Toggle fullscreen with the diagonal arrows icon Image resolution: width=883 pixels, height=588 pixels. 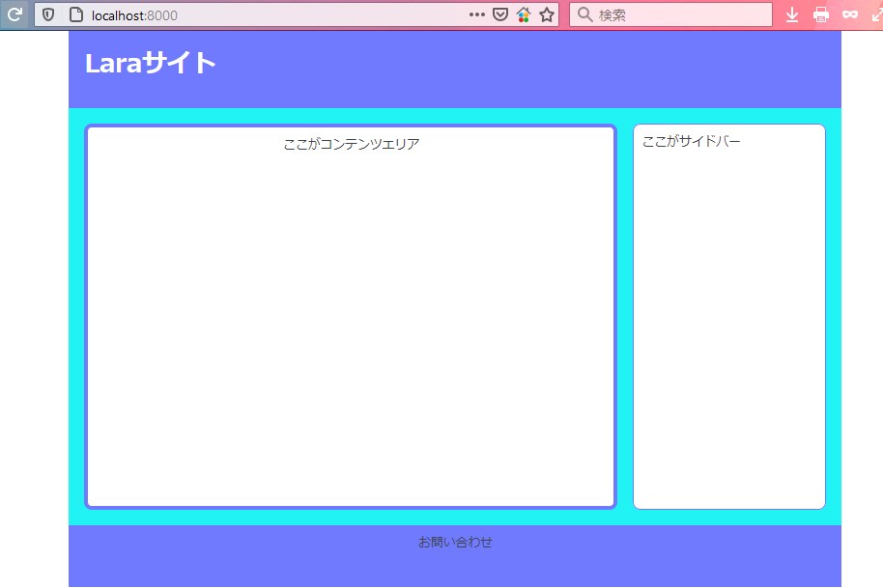(876, 14)
